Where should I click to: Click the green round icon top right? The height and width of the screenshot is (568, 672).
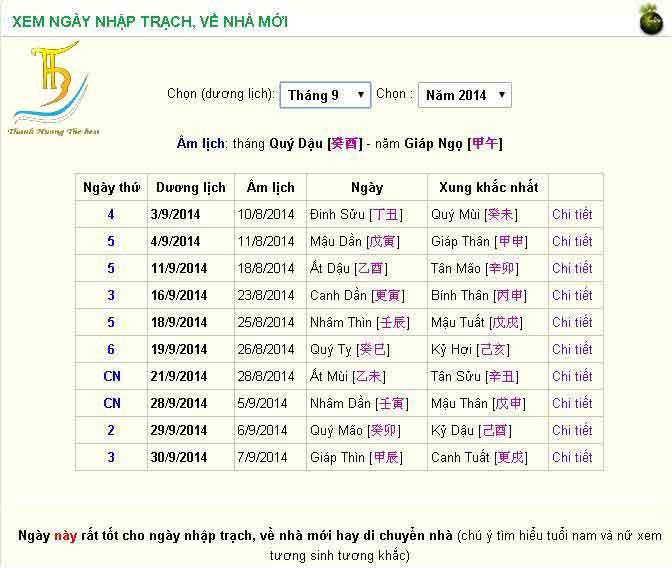pyautogui.click(x=651, y=19)
